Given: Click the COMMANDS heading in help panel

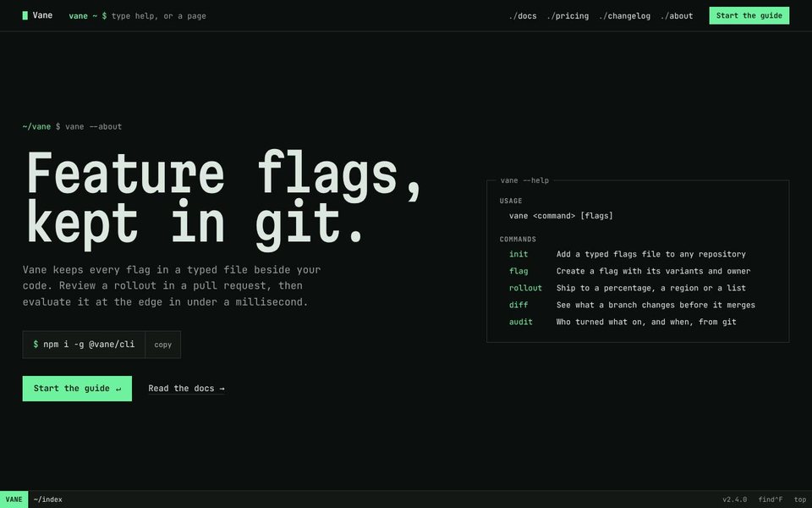Looking at the screenshot, I should [518, 239].
